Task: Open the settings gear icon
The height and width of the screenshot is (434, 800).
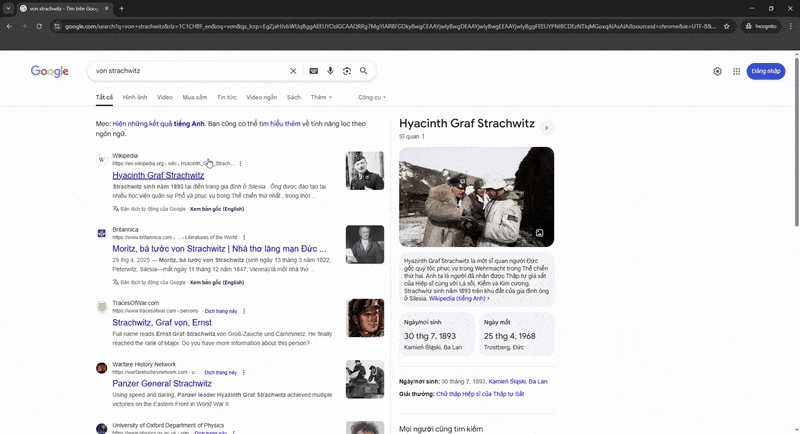Action: click(x=717, y=71)
